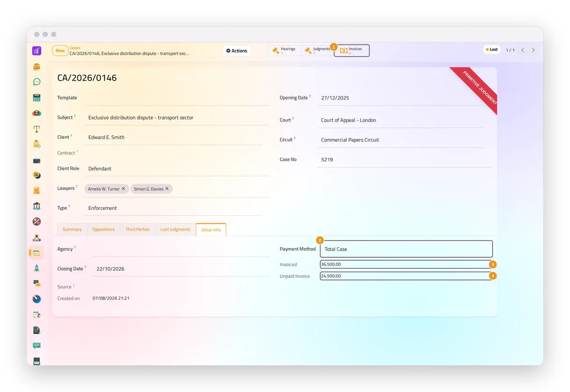This screenshot has width=570, height=392.
Task: Switch to the Third Parties tab
Action: coord(137,229)
